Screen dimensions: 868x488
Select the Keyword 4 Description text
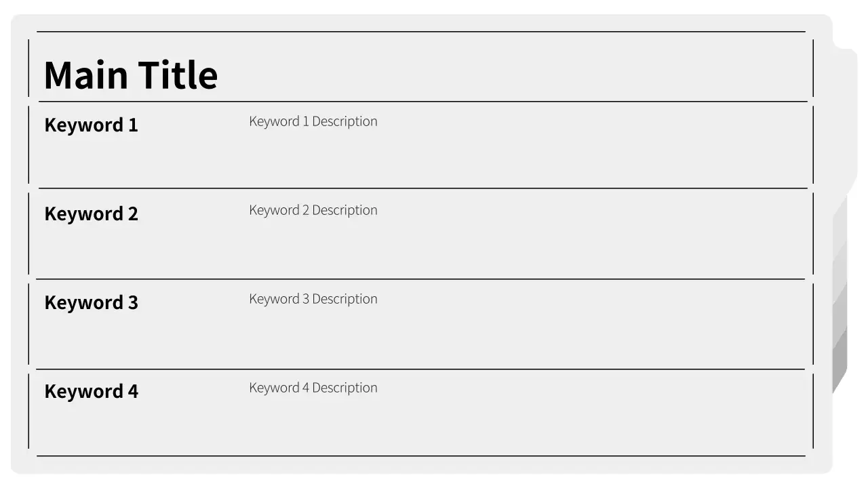(313, 388)
